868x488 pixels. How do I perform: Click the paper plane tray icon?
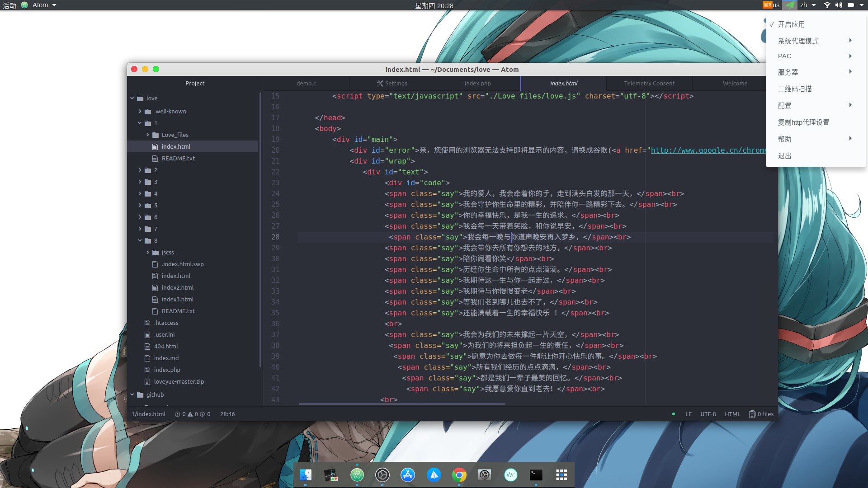pos(789,5)
